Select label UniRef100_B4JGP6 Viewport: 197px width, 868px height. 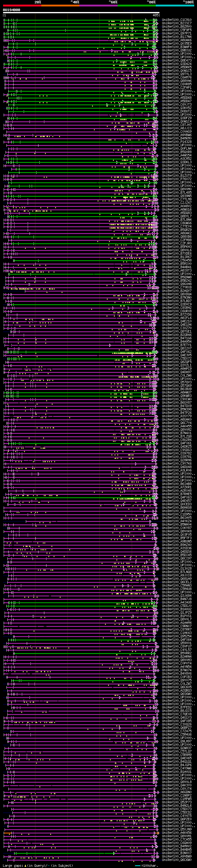coord(177,765)
